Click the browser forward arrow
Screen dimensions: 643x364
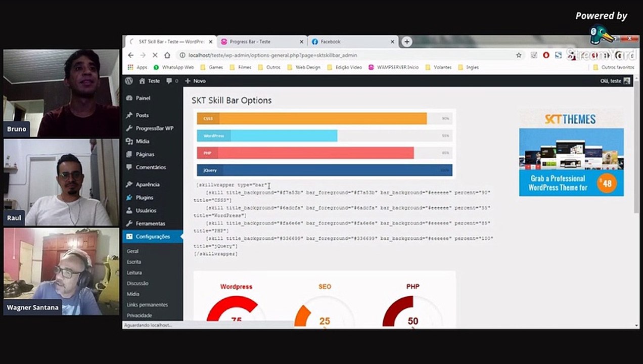143,55
